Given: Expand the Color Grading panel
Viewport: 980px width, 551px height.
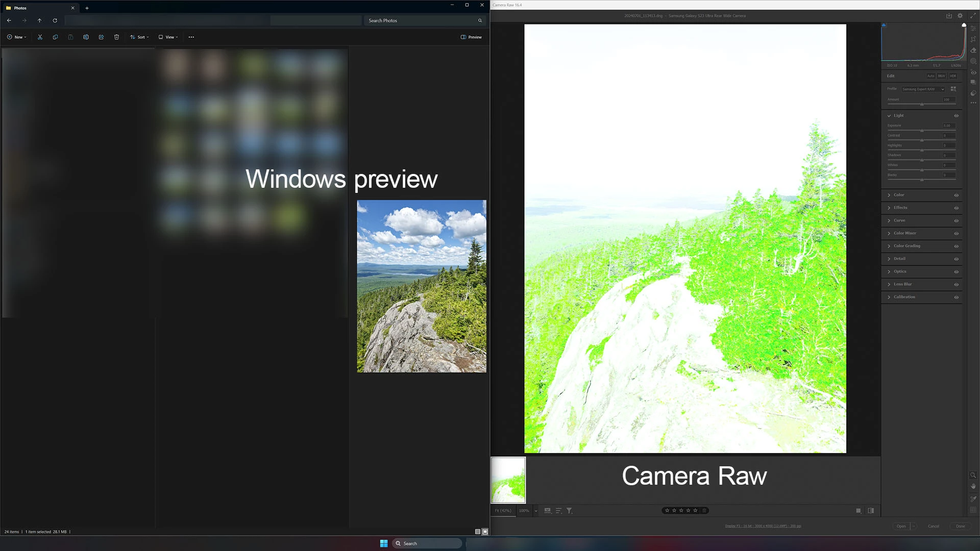Looking at the screenshot, I should coord(906,246).
